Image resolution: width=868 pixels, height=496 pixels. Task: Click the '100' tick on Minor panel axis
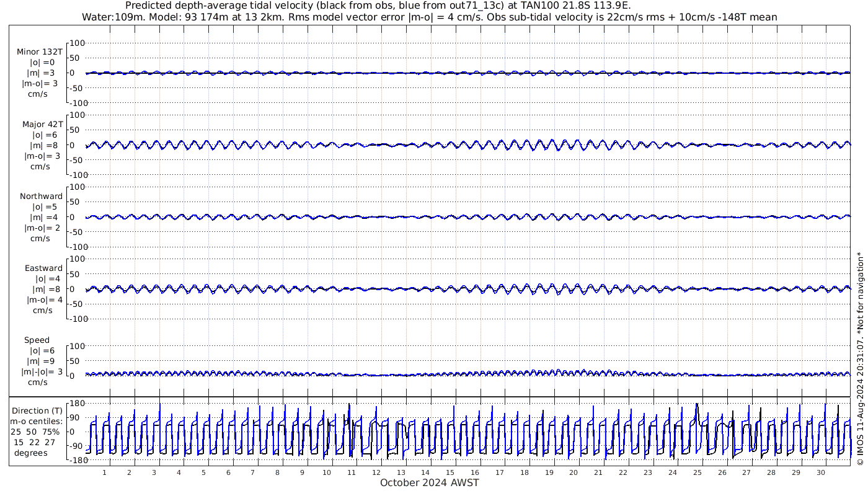(x=77, y=43)
